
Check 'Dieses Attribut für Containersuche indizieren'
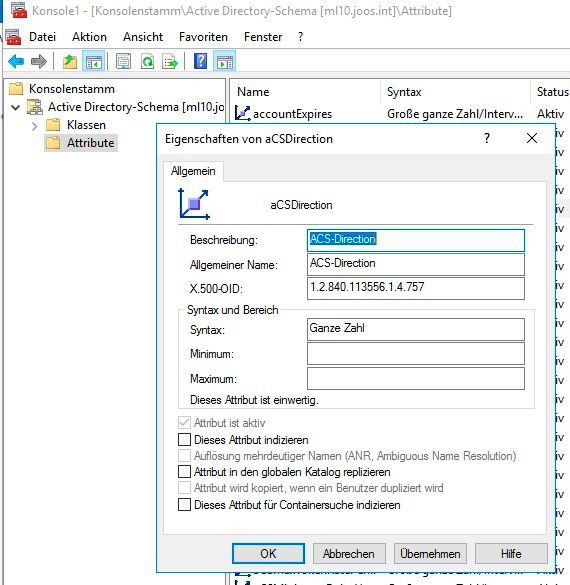click(184, 504)
